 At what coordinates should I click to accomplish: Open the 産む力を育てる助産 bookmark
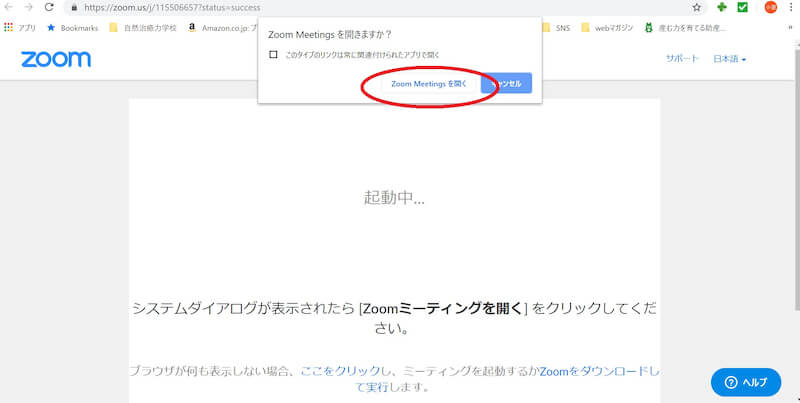[x=685, y=28]
